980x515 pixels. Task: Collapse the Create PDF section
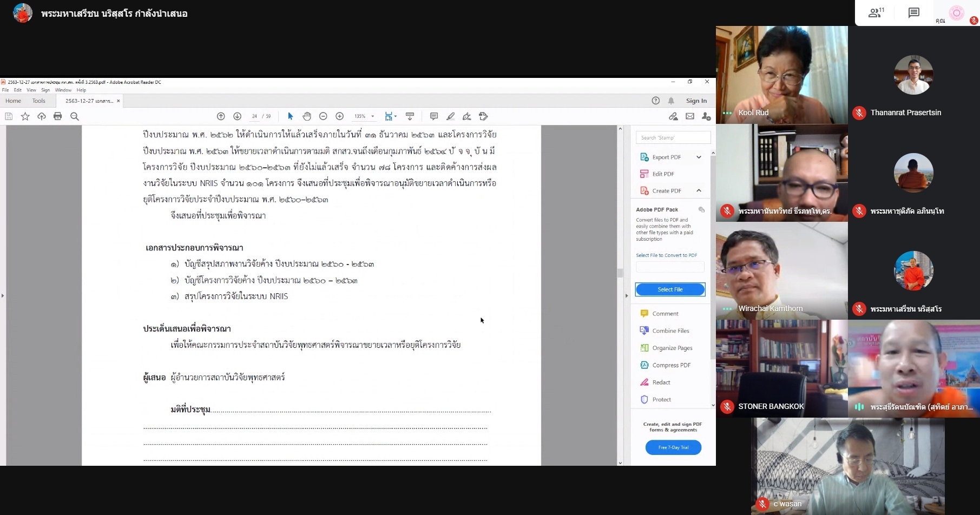click(699, 191)
